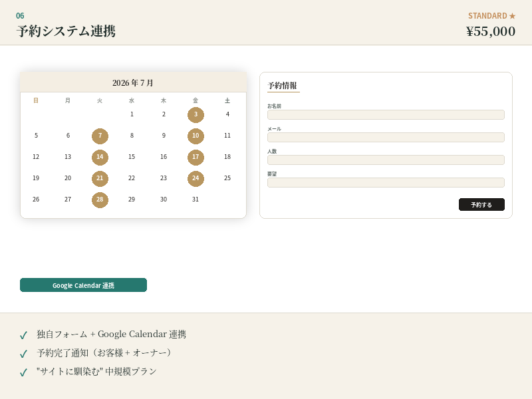Click the section number 06
This screenshot has width=532, height=399.
tap(20, 15)
